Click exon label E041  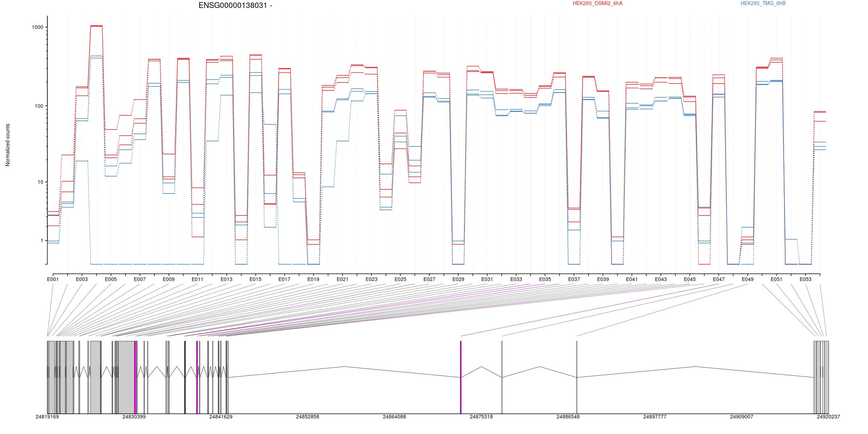click(x=632, y=279)
